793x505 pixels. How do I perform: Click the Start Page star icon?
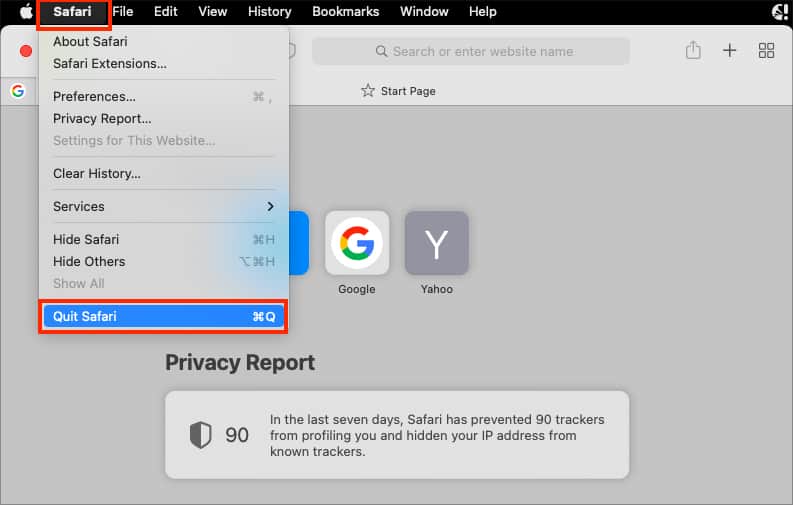click(368, 91)
